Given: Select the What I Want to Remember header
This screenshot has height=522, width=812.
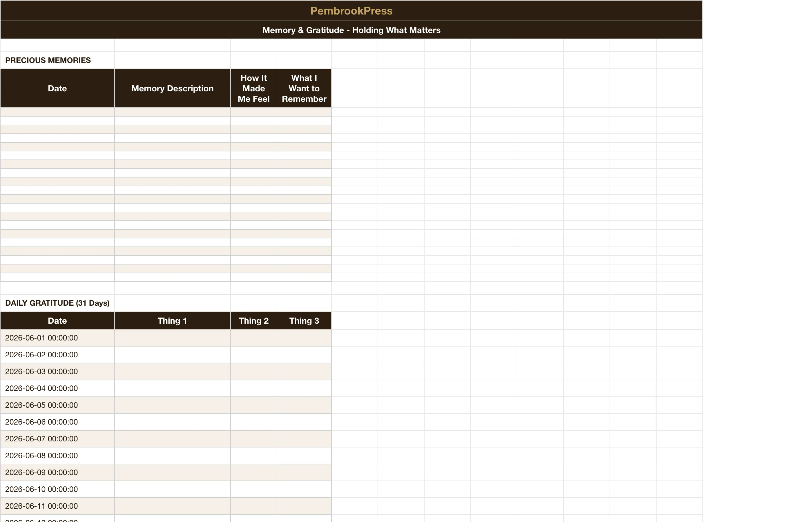Looking at the screenshot, I should point(304,88).
